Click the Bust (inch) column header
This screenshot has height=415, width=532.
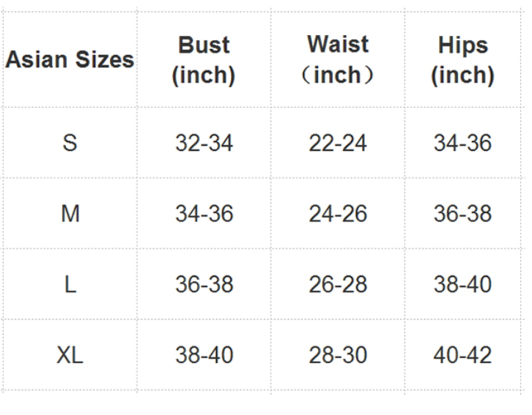[x=204, y=60]
